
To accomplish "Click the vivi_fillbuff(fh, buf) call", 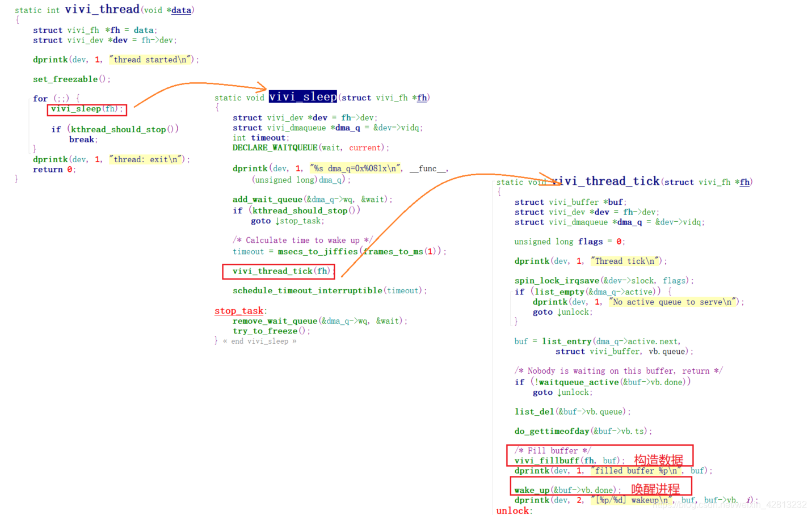I will pyautogui.click(x=569, y=461).
